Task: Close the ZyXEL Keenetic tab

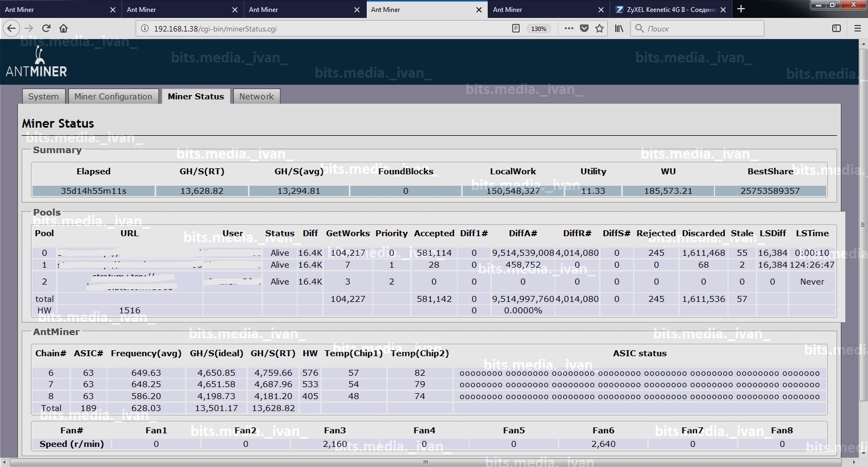Action: [x=723, y=10]
